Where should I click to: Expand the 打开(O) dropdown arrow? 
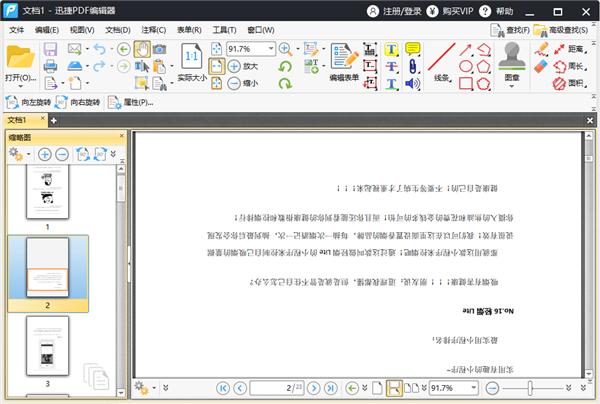click(x=20, y=86)
